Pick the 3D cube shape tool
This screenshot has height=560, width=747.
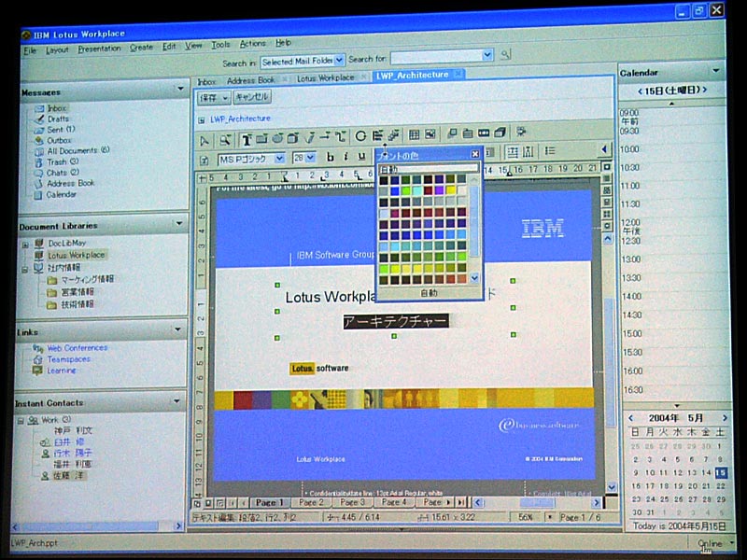[x=292, y=138]
